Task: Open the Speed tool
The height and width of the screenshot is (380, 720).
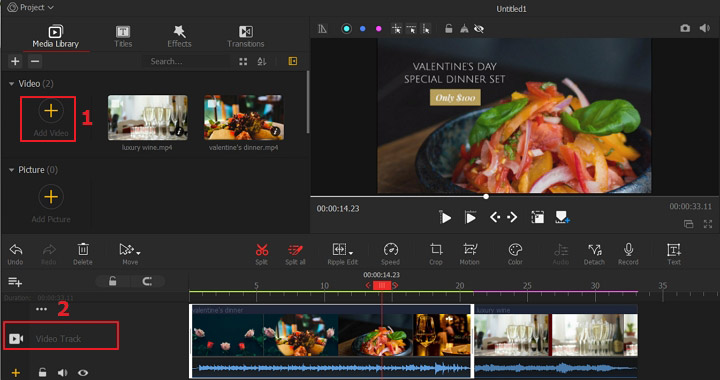Action: point(390,254)
